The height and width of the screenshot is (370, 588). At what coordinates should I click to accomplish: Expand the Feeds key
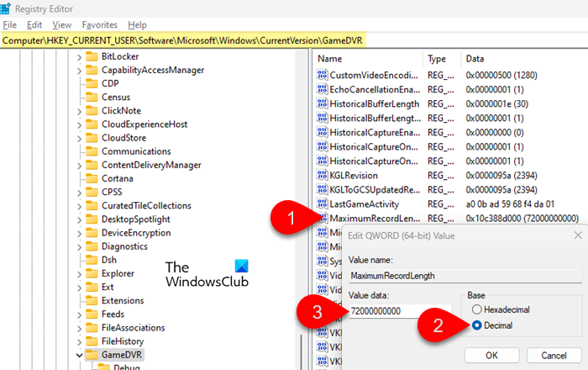pos(79,314)
